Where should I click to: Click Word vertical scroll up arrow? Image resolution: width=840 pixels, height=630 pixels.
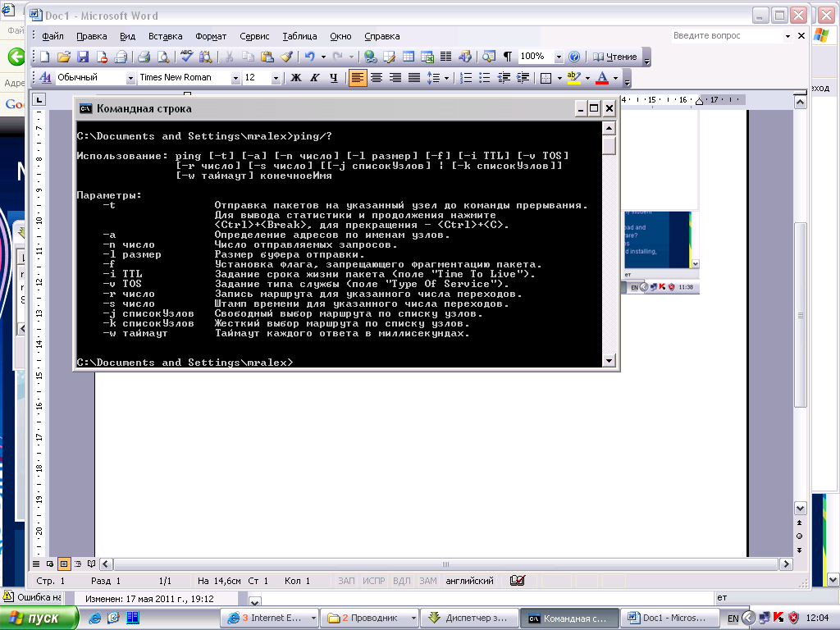[801, 103]
